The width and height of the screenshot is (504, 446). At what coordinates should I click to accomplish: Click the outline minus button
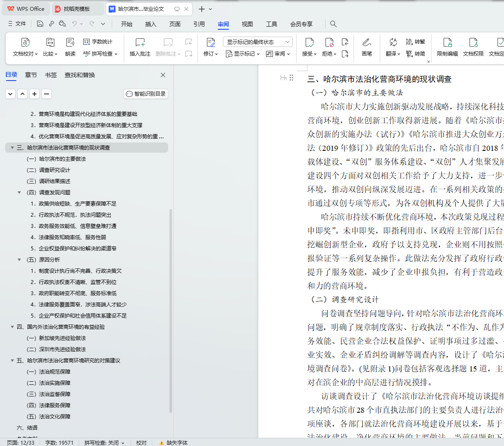(46, 94)
